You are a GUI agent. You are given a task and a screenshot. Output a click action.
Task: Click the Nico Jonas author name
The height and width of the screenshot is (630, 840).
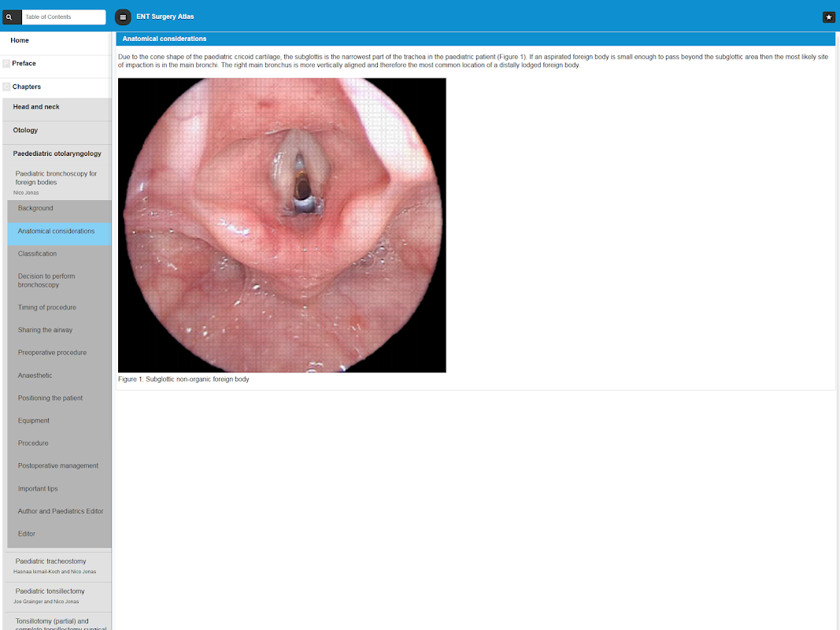(x=26, y=193)
